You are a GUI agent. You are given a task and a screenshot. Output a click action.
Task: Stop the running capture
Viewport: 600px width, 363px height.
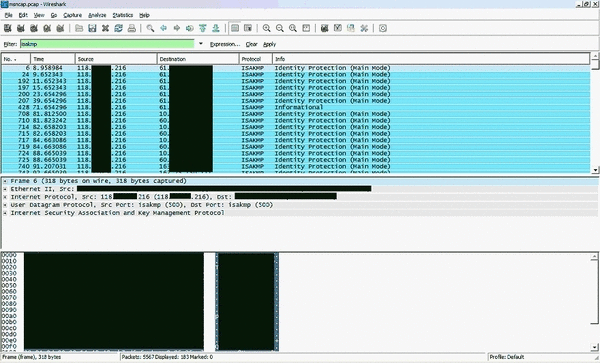coord(47,28)
